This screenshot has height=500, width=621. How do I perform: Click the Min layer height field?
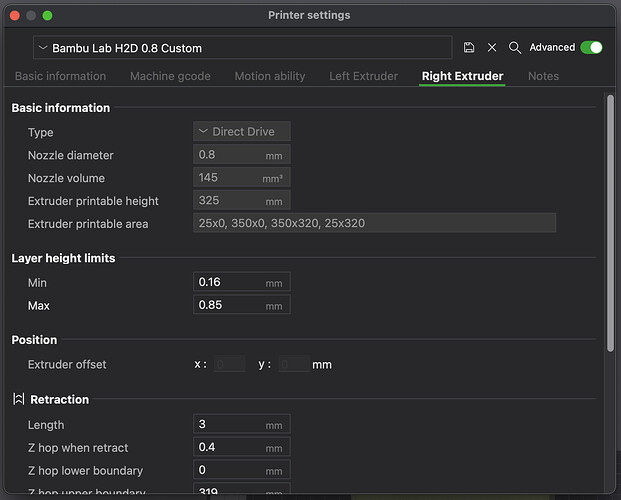pos(242,282)
